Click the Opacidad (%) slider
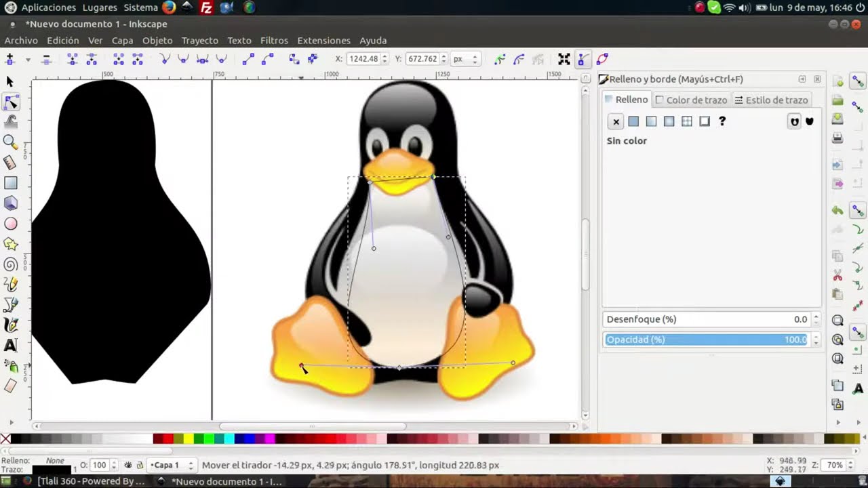 [x=706, y=340]
